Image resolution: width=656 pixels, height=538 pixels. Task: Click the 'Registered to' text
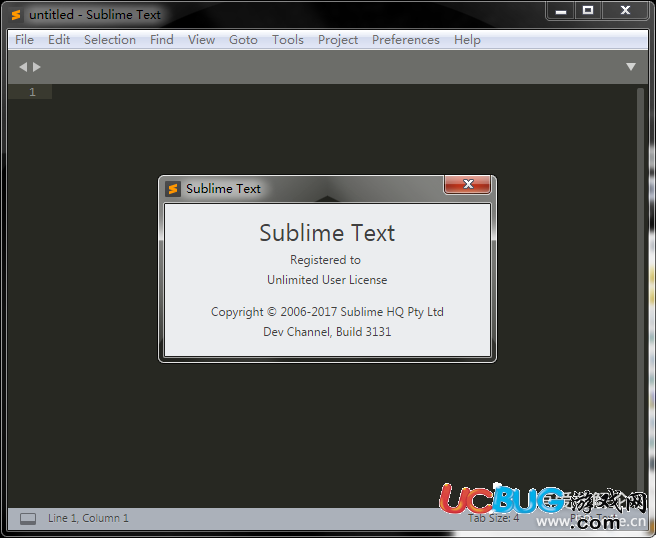325,260
